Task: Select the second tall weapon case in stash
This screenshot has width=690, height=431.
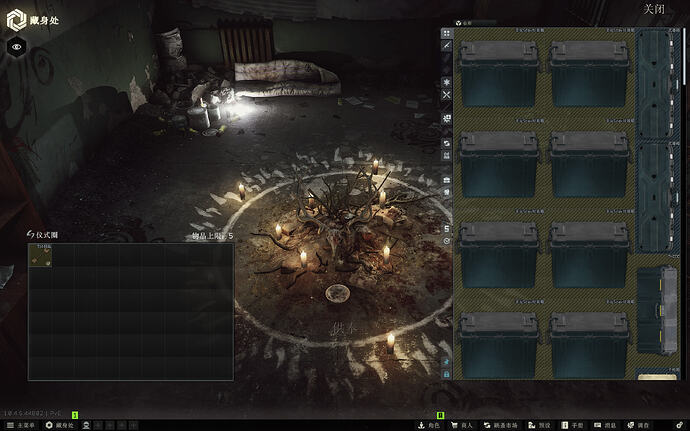Action: click(x=657, y=198)
